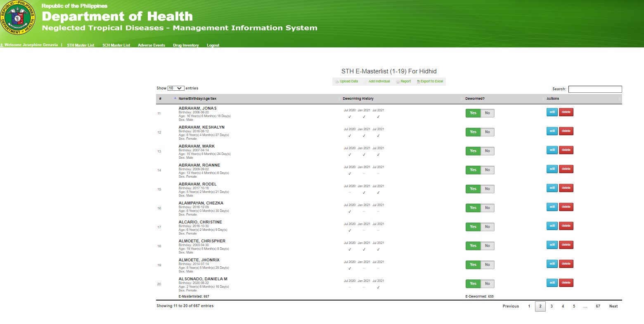The height and width of the screenshot is (324, 644).
Task: Edit the ABRAHAM, MARK record
Action: point(552,150)
